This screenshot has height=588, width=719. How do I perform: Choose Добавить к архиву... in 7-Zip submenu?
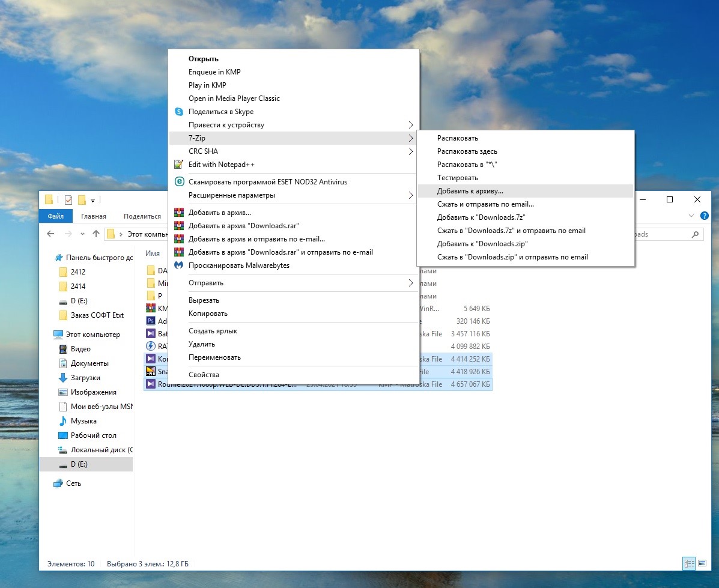pos(470,191)
